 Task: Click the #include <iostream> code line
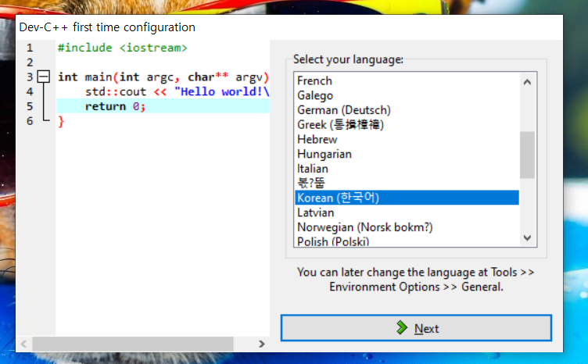122,48
